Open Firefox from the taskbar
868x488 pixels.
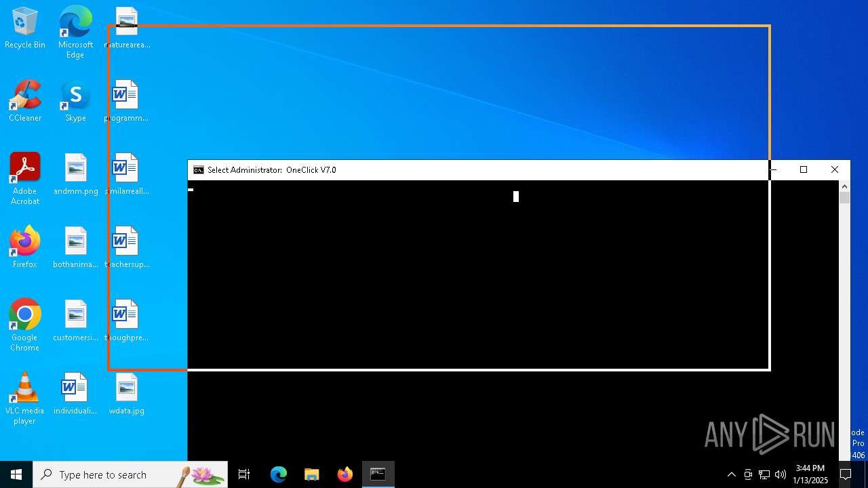[344, 474]
